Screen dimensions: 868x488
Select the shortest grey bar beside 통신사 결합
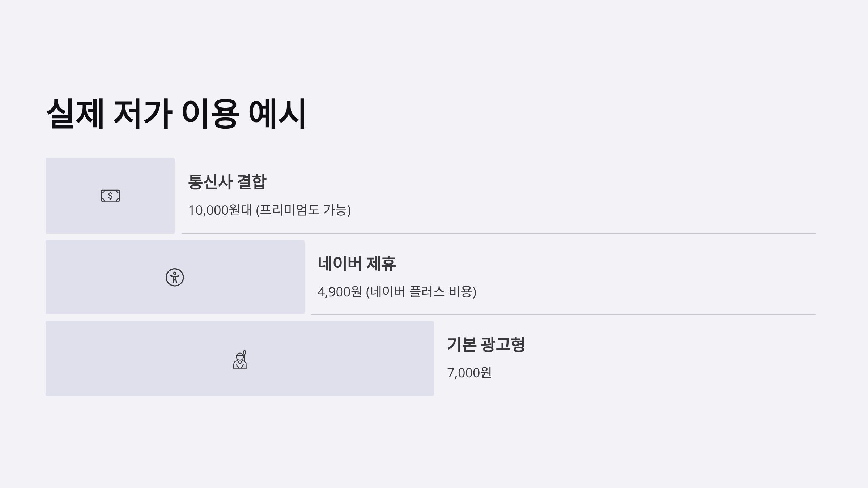(x=110, y=196)
